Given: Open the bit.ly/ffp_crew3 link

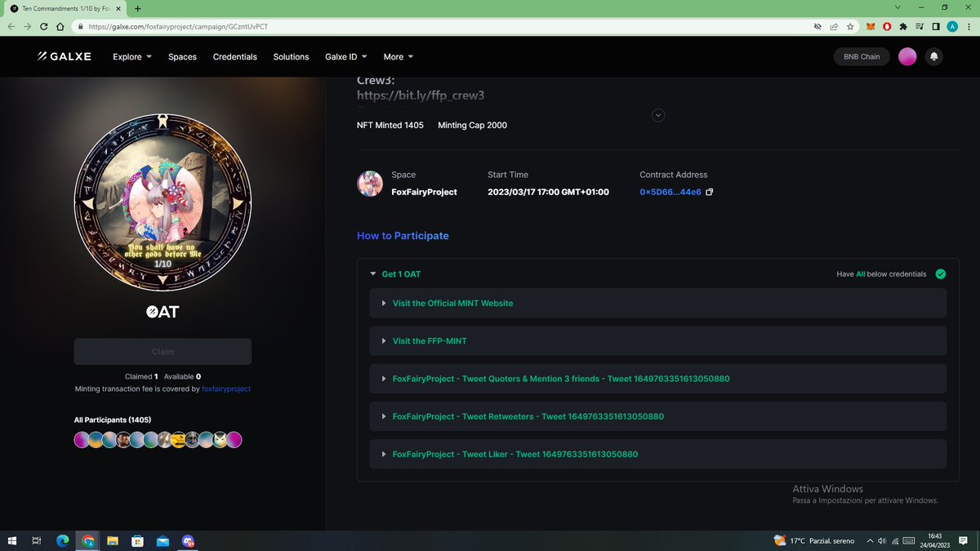Looking at the screenshot, I should [421, 96].
